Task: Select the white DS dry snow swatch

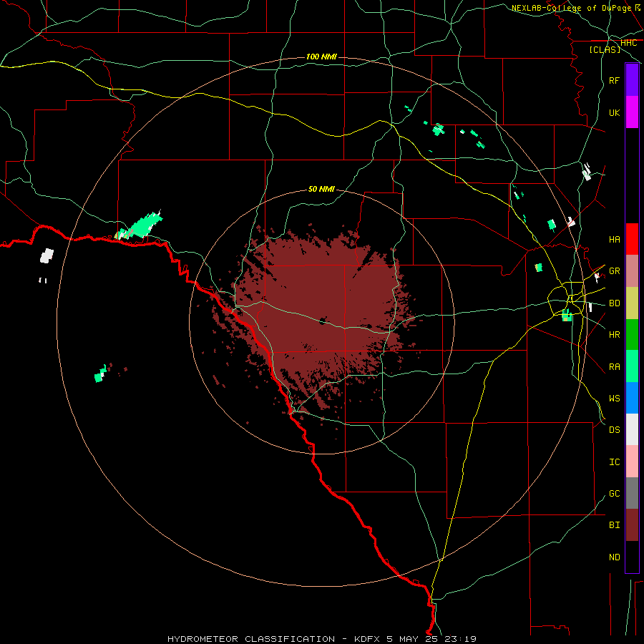Action: (632, 429)
